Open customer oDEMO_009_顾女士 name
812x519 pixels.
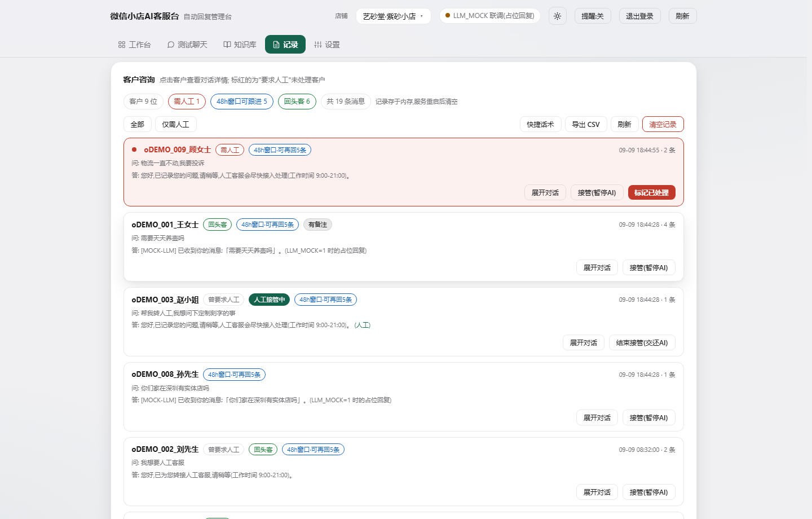(x=177, y=149)
